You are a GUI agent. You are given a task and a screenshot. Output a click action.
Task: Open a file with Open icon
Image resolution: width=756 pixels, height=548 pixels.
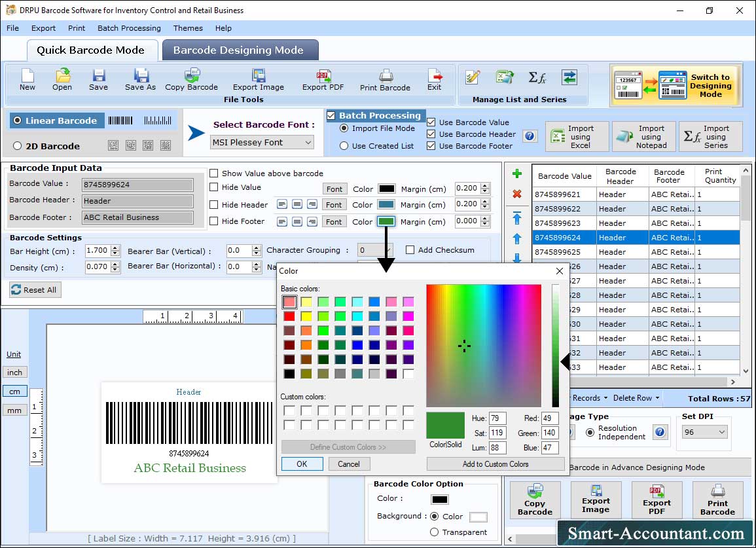(62, 79)
